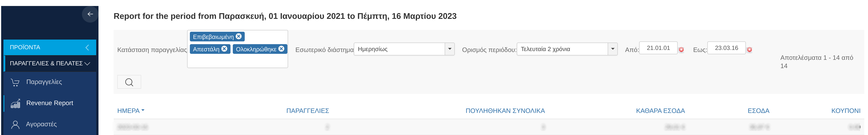Expand the ΠΡΟΪΟΝΤΑ menu section
The image size is (868, 135).
[50, 47]
